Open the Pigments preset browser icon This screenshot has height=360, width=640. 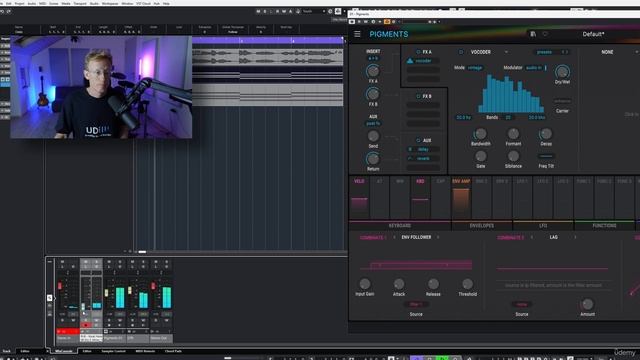click(533, 34)
